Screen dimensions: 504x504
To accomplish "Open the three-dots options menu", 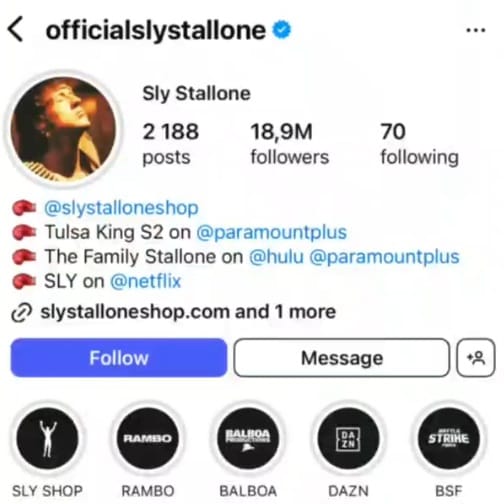I will (x=476, y=30).
